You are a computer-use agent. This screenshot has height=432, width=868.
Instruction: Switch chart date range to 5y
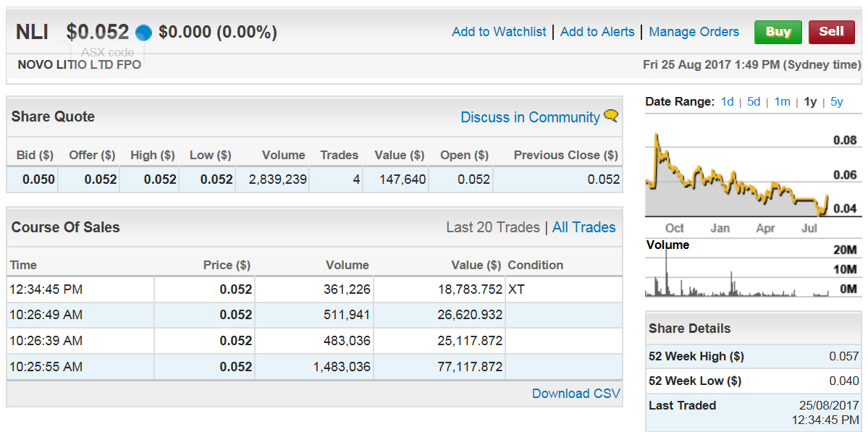coord(836,102)
